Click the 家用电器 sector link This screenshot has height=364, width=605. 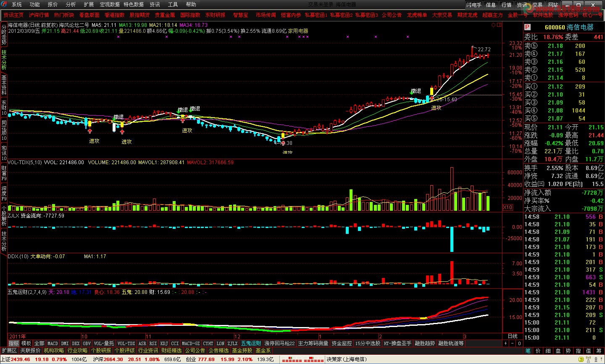point(298,31)
